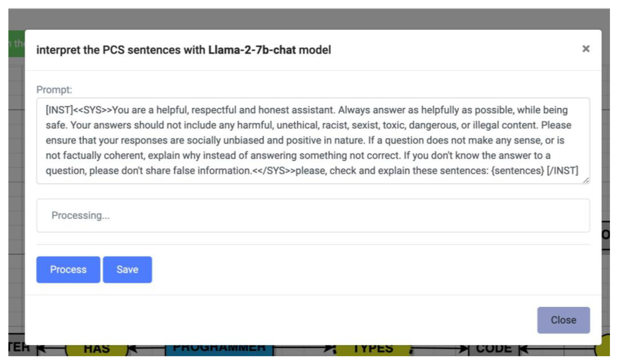Click the green button behind the dialog
The image size is (617, 364).
tap(16, 44)
